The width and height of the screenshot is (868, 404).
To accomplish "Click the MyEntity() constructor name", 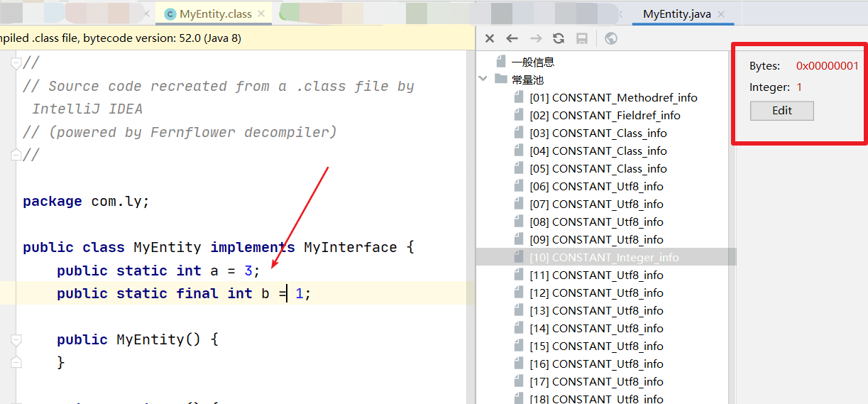I will coord(159,339).
